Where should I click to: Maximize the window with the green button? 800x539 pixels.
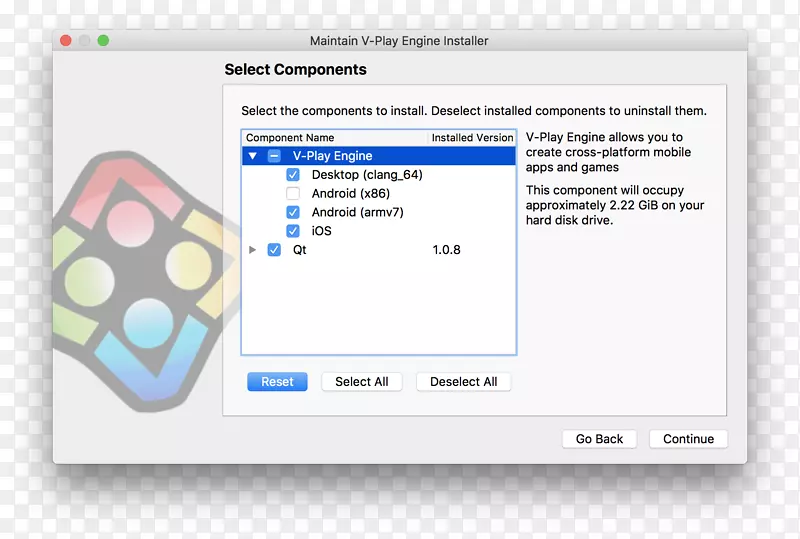coord(103,41)
